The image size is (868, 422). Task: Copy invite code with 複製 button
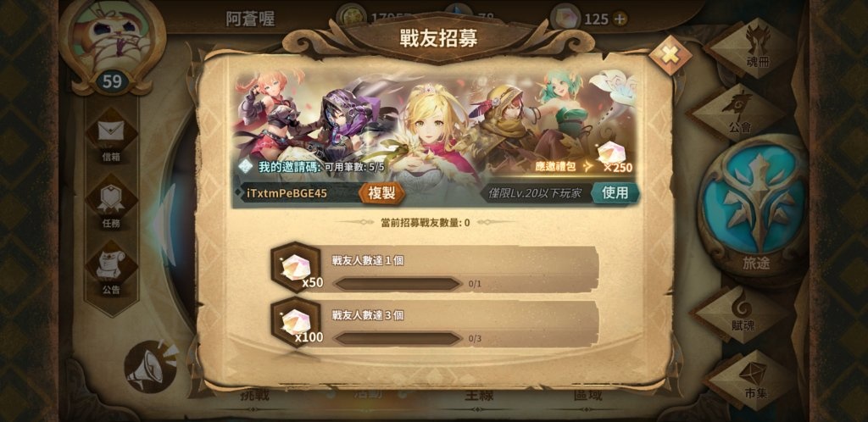[381, 193]
